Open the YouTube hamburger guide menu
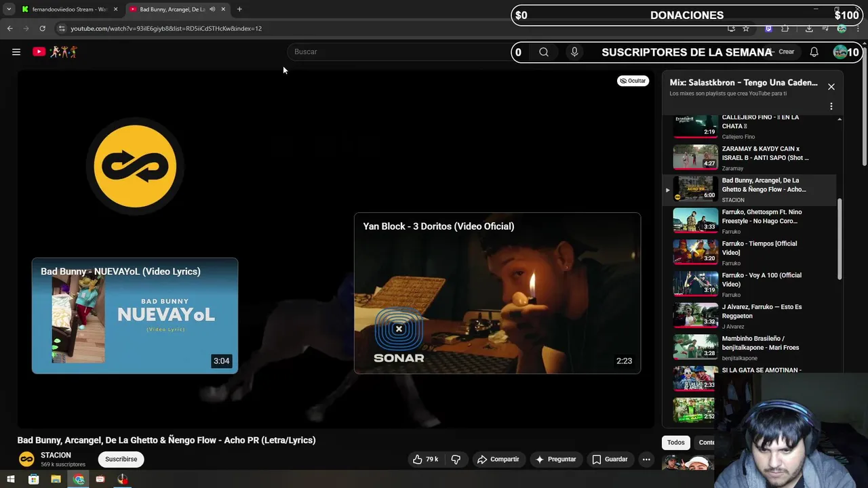Screen dimensions: 868x488 point(16,52)
